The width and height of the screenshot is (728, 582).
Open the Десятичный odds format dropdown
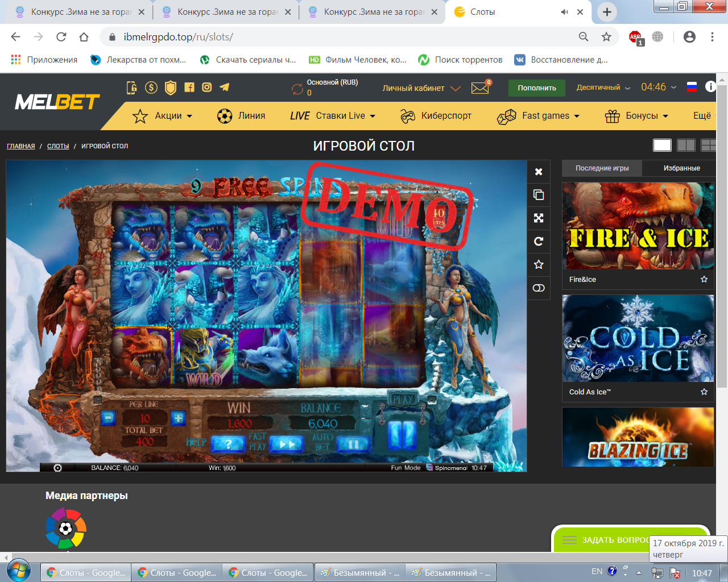[x=603, y=88]
